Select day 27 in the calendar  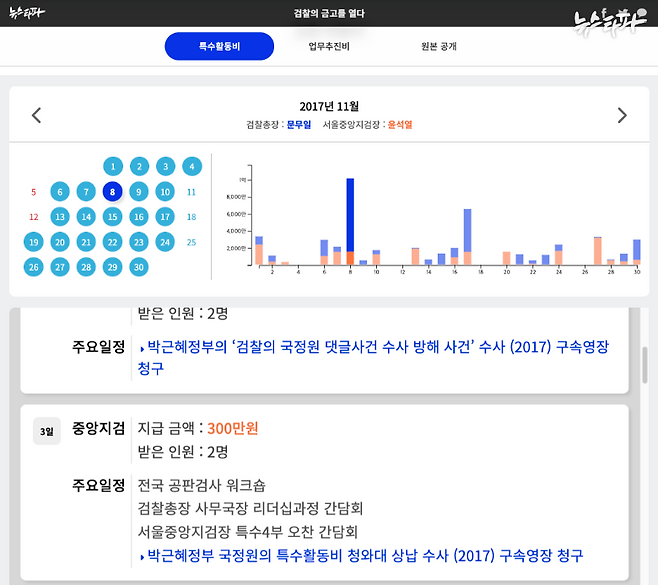[60, 267]
